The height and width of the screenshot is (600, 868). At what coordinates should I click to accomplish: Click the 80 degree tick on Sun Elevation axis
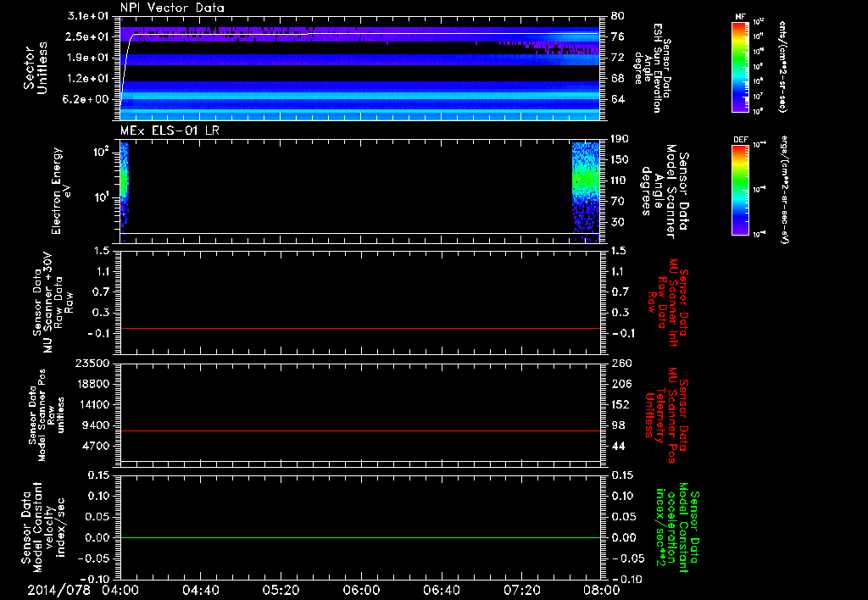[617, 15]
